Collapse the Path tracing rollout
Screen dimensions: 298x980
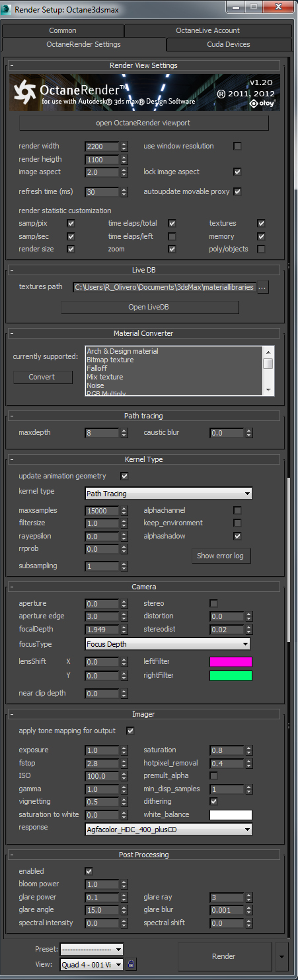(x=143, y=416)
